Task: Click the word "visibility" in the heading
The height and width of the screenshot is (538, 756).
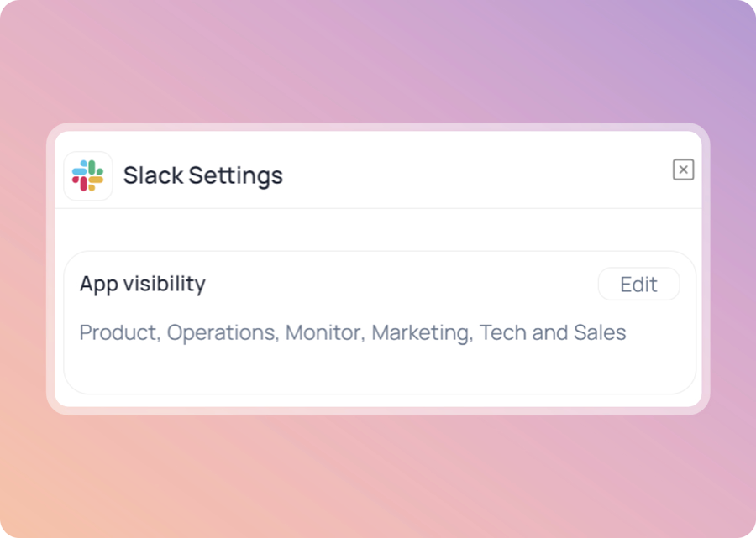Action: click(164, 284)
